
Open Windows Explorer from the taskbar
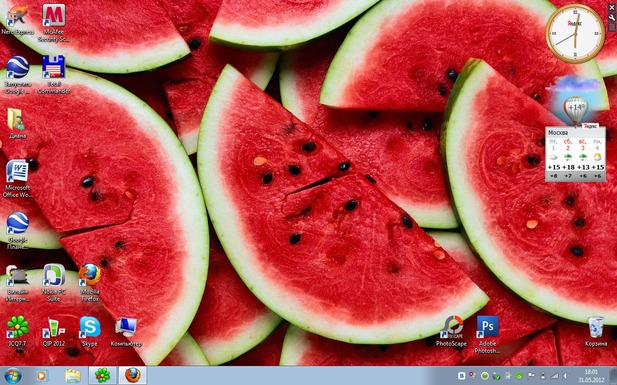72,376
